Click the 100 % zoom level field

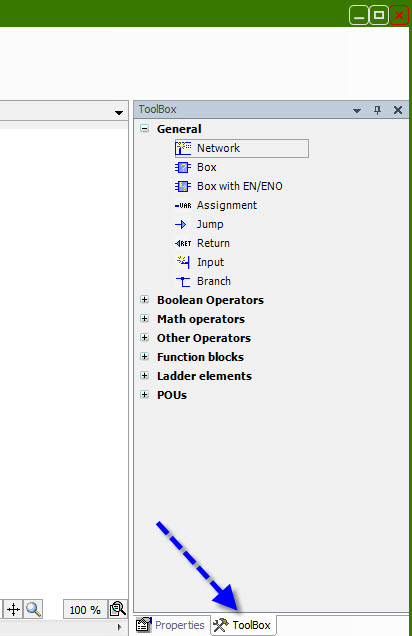tap(85, 610)
